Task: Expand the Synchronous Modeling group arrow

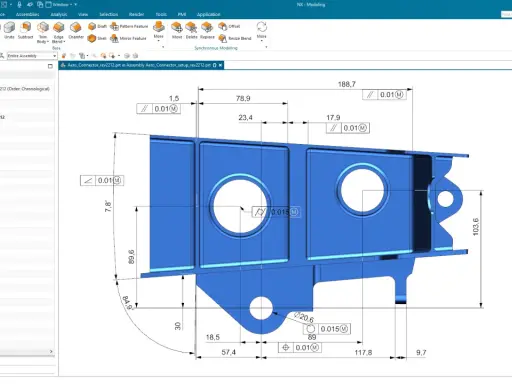Action: click(266, 47)
